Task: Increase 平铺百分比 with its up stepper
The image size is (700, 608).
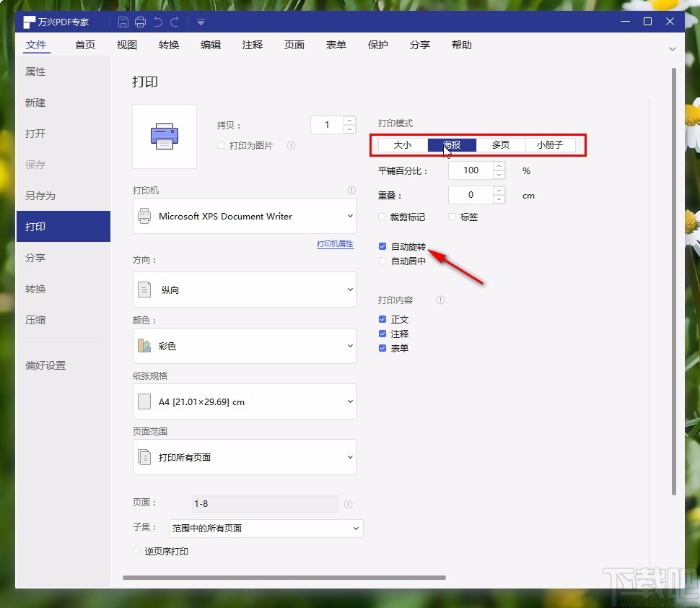Action: click(498, 166)
